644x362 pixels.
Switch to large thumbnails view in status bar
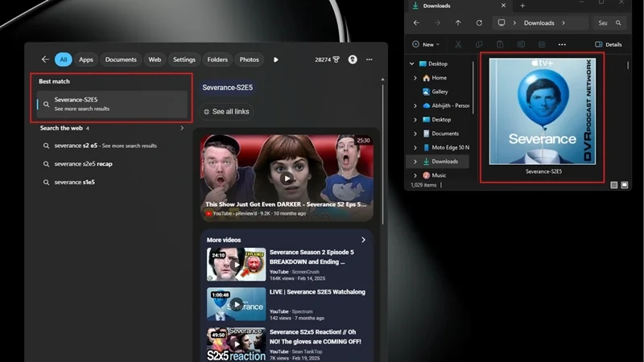coord(625,185)
